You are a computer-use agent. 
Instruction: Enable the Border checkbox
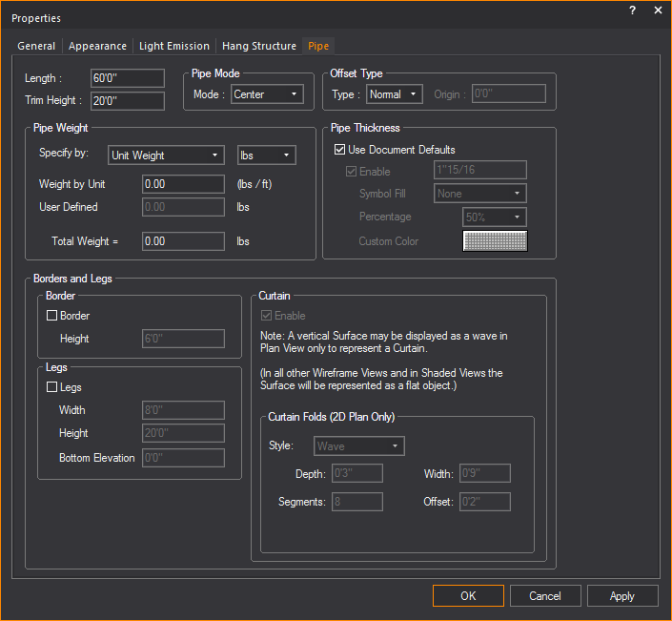point(52,316)
